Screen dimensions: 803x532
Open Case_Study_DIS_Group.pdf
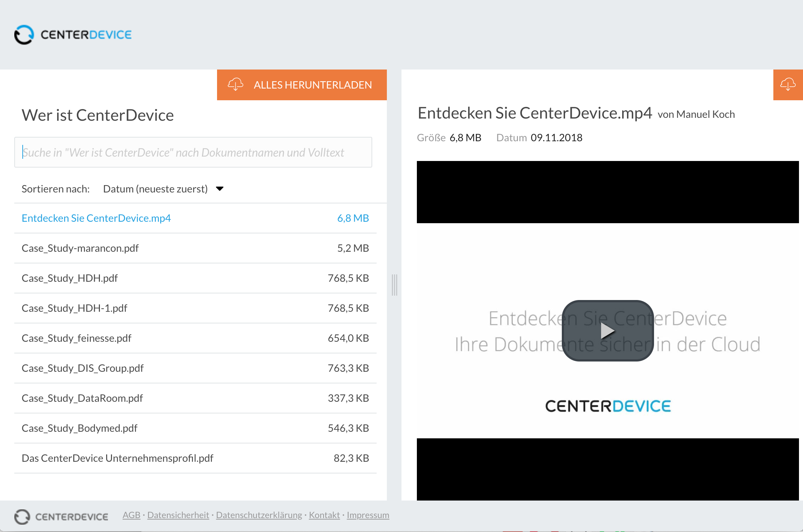195,368
